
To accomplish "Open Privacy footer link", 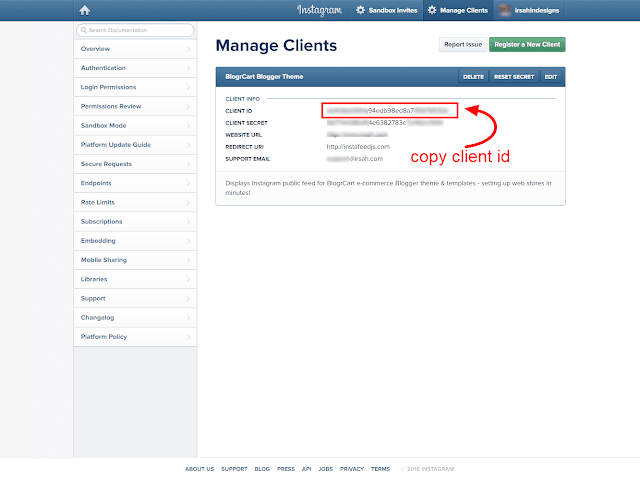I will [x=352, y=469].
